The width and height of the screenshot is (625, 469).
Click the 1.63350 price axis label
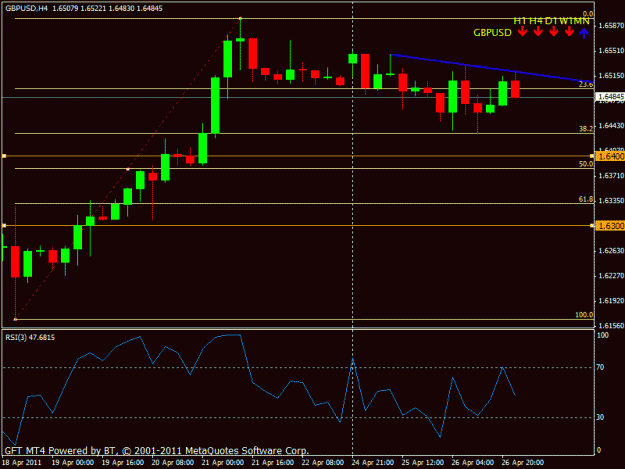(611, 201)
